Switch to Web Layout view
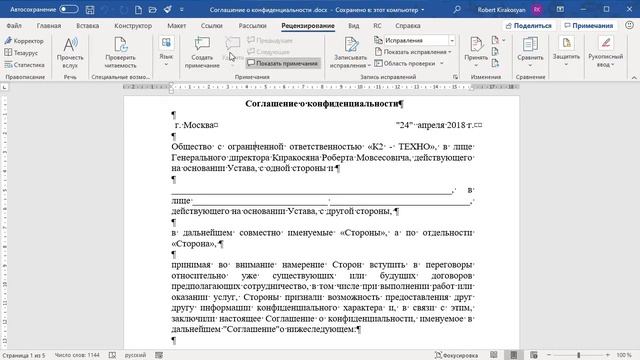 534,355
